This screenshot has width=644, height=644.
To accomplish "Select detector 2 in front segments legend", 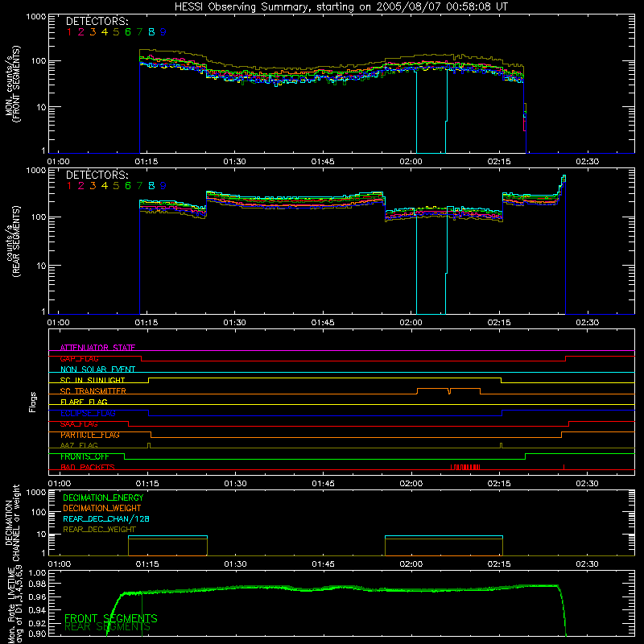I will [x=81, y=32].
